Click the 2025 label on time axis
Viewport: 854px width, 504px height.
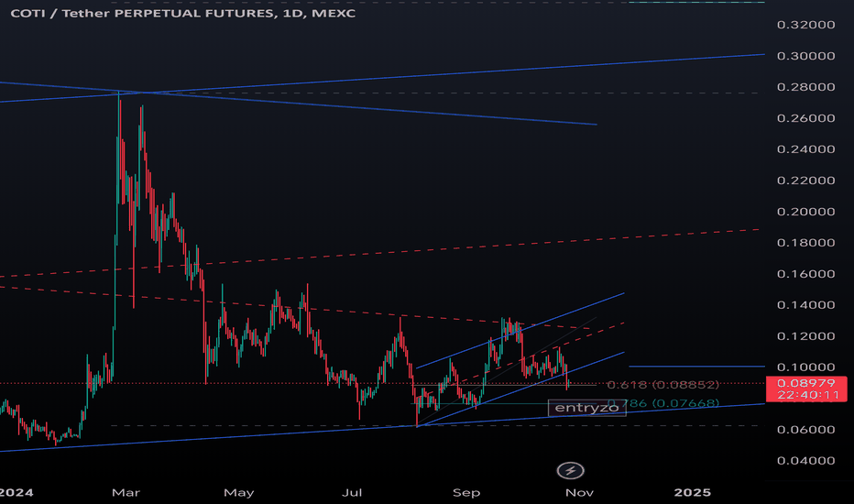tap(692, 493)
